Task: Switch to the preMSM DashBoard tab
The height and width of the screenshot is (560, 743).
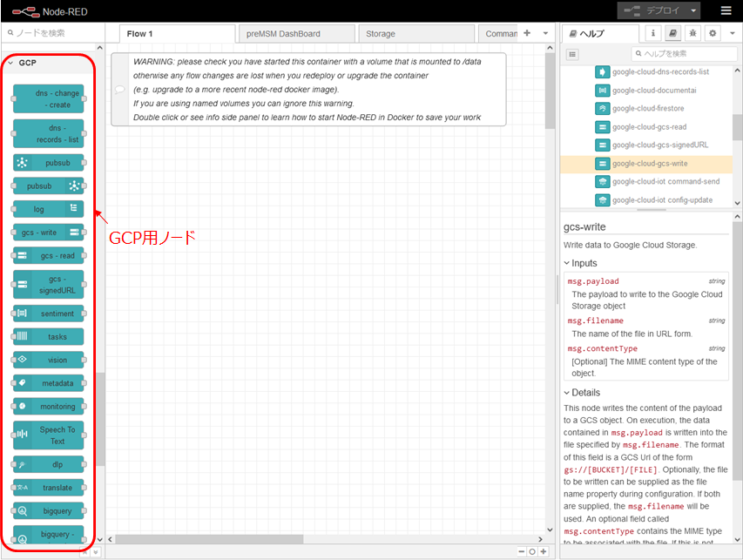Action: coord(296,34)
